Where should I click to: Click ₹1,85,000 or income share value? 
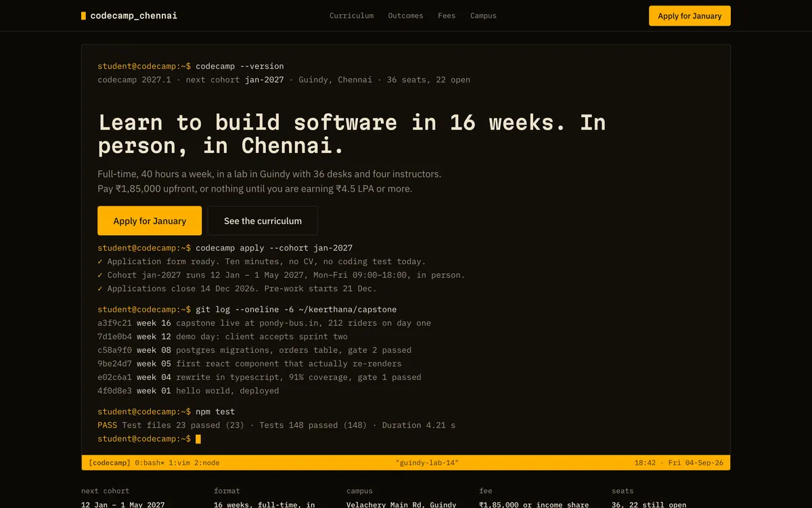[x=534, y=505]
